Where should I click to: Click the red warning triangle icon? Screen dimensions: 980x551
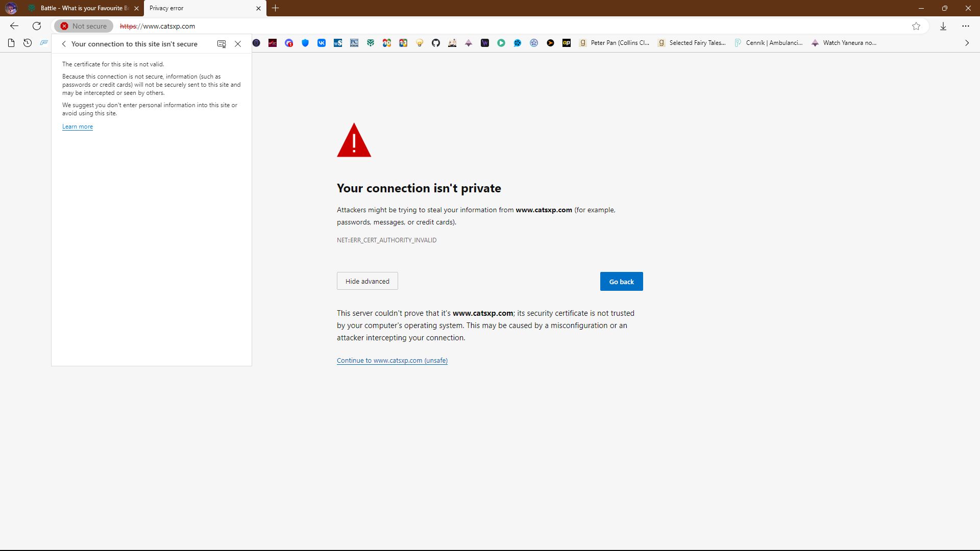(x=354, y=140)
